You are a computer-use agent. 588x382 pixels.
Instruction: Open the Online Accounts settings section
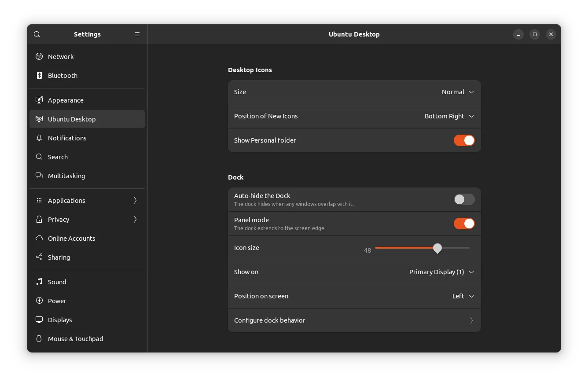pyautogui.click(x=71, y=238)
